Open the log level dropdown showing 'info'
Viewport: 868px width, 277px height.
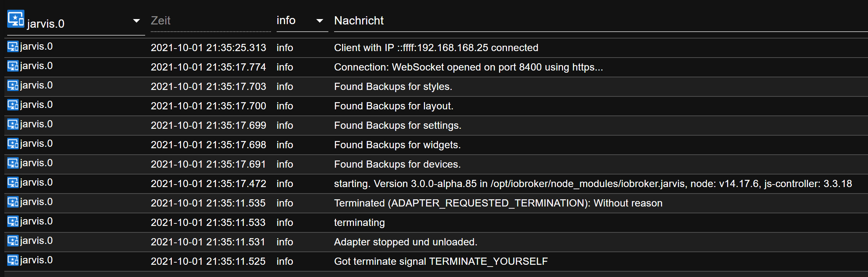[x=319, y=21]
